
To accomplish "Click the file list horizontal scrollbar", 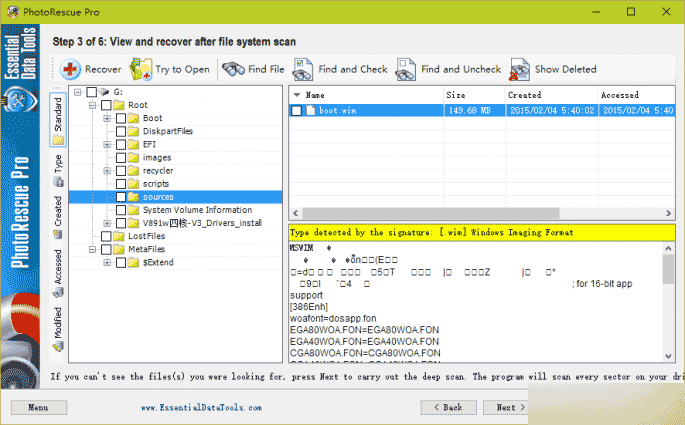I will (x=430, y=213).
